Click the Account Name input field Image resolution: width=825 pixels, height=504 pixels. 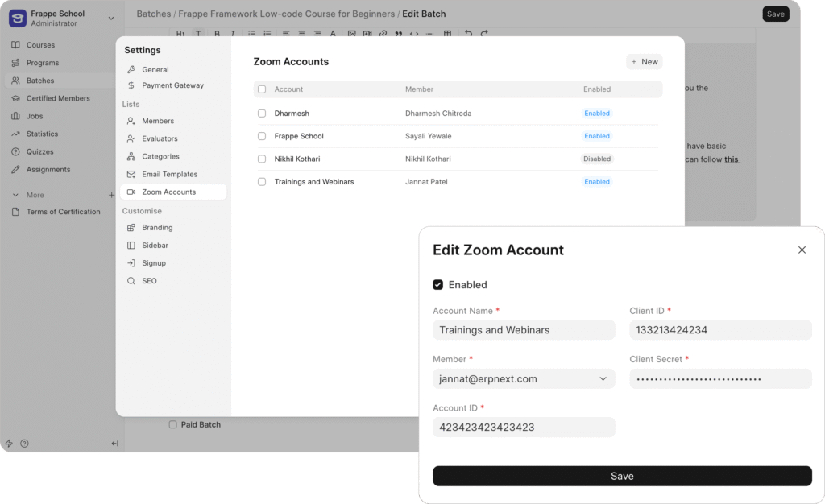pos(524,330)
